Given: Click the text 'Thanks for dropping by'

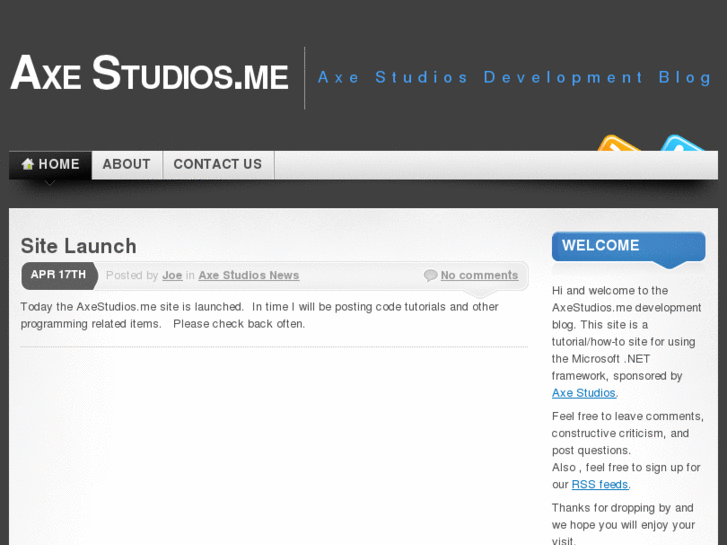Looking at the screenshot, I should click(611, 507).
